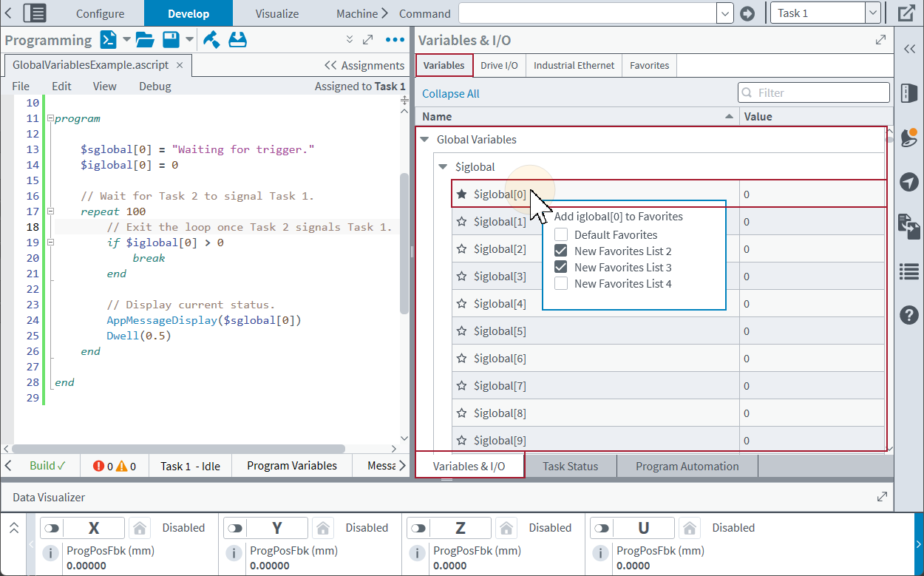The width and height of the screenshot is (924, 576).
Task: Switch to the Drive I/O tab
Action: 499,66
